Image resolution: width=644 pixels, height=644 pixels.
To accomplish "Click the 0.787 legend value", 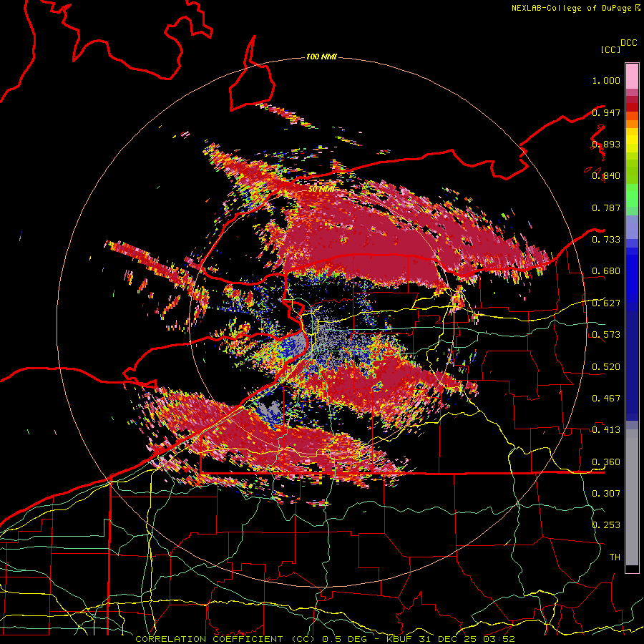I will pos(606,208).
